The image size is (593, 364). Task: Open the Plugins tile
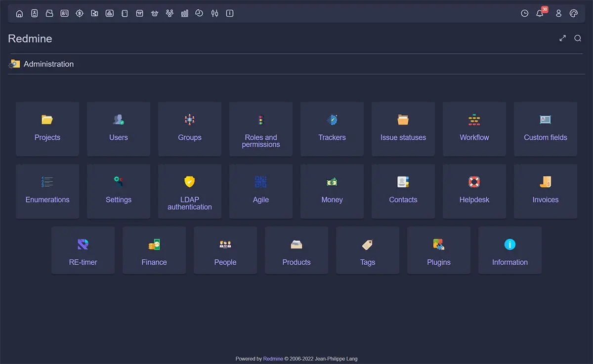(439, 250)
